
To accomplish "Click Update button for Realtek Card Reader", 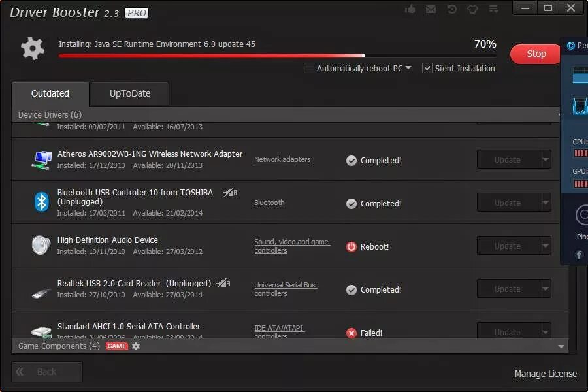I will click(508, 289).
